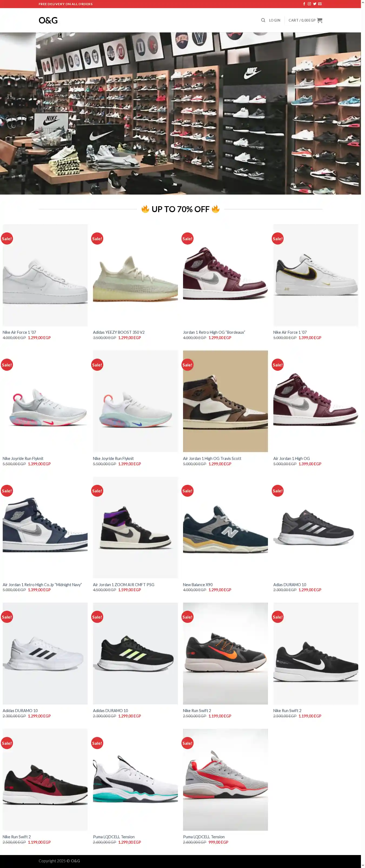Click the shopping cart icon
The width and height of the screenshot is (365, 868).
tap(320, 20)
